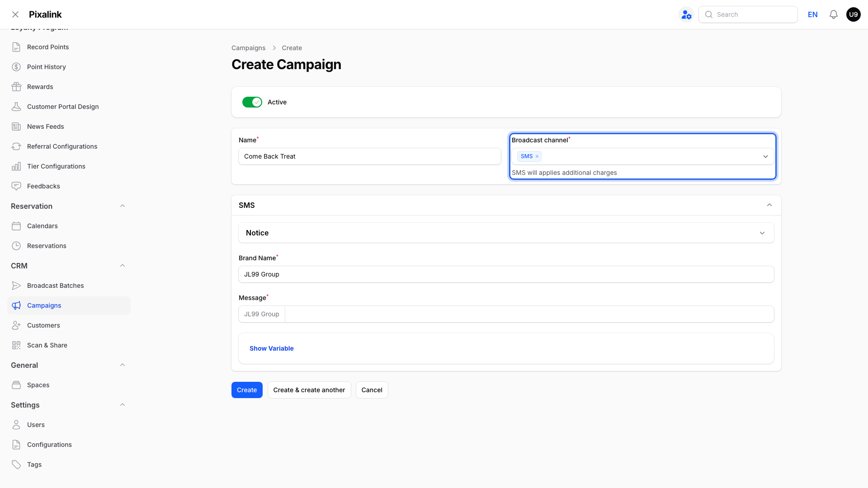Screen dimensions: 868x488
Task: Click the News Feeds newspaper icon
Action: click(x=16, y=127)
